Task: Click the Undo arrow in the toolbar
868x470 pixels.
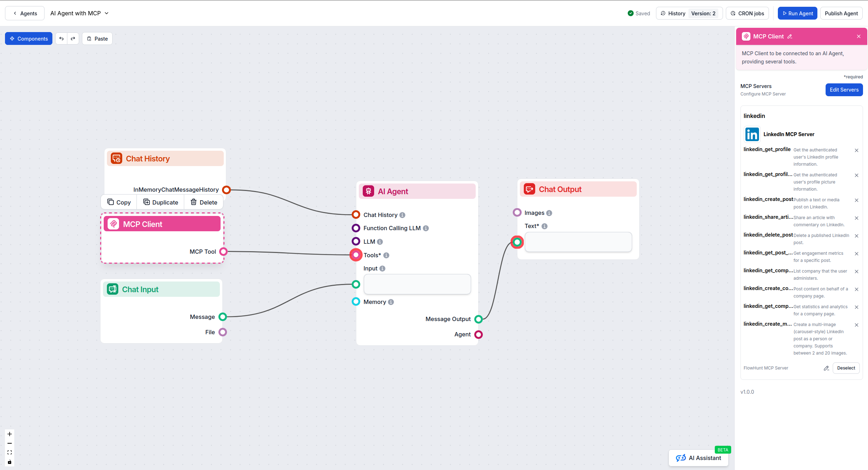Action: pyautogui.click(x=61, y=38)
